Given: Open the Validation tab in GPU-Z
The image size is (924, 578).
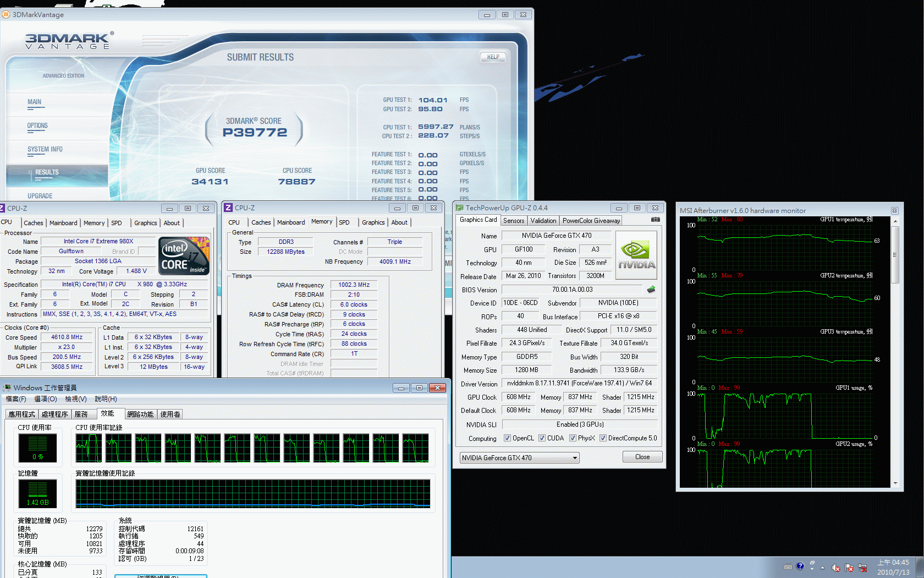Looking at the screenshot, I should tap(543, 221).
